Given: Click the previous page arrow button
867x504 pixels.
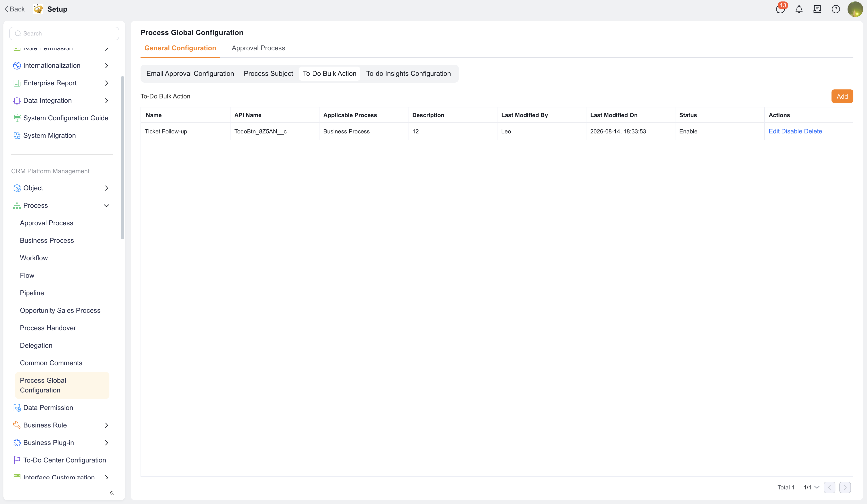Looking at the screenshot, I should point(830,487).
